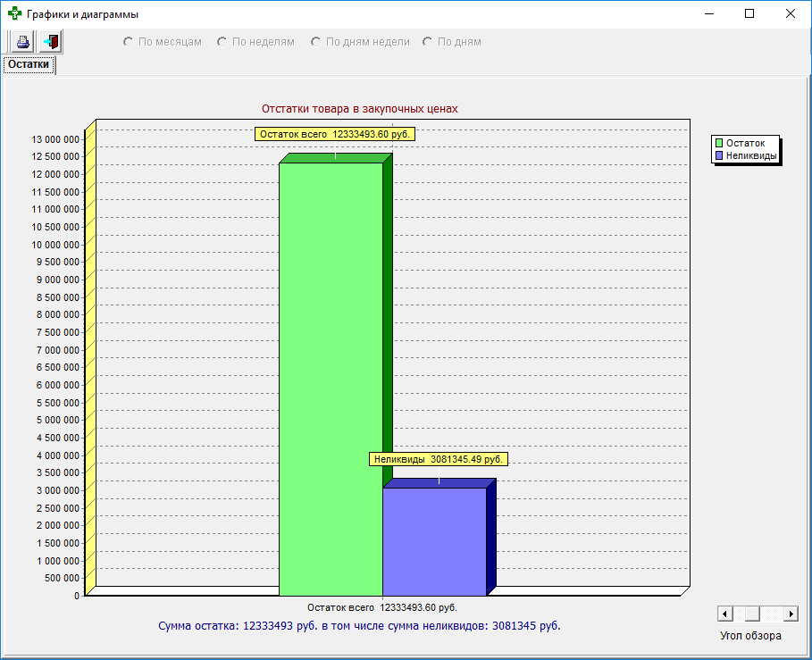This screenshot has width=812, height=660.
Task: Click the view angle scrollbar thumb
Action: click(752, 614)
